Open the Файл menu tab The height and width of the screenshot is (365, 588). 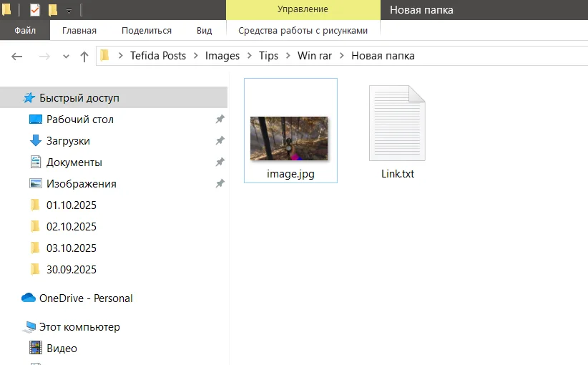[25, 31]
